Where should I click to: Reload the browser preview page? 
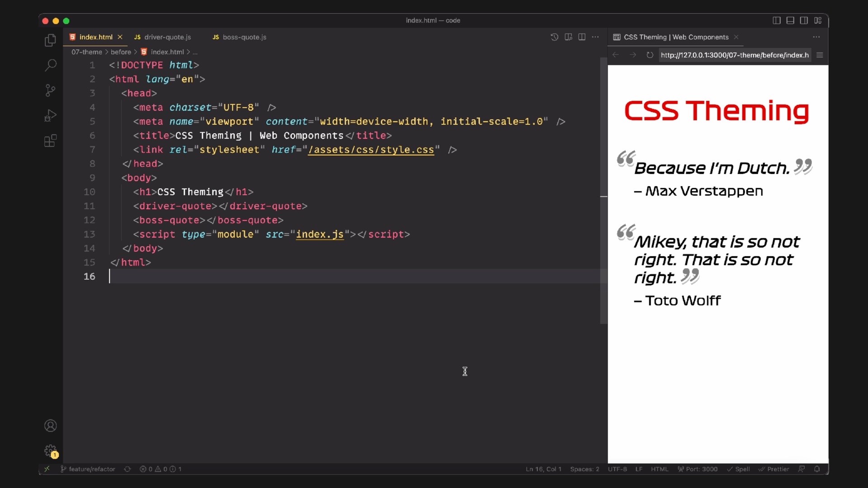tap(650, 55)
